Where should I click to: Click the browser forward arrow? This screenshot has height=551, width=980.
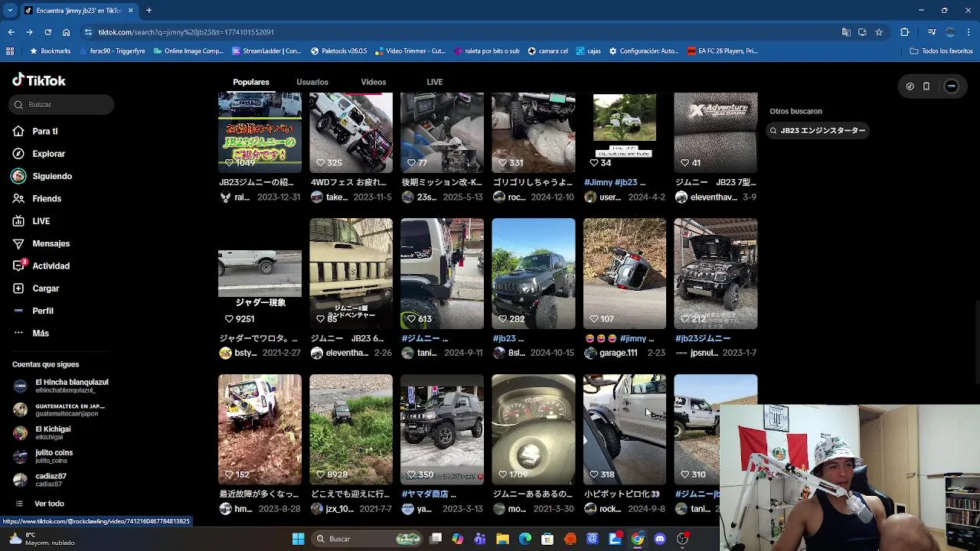pyautogui.click(x=29, y=32)
